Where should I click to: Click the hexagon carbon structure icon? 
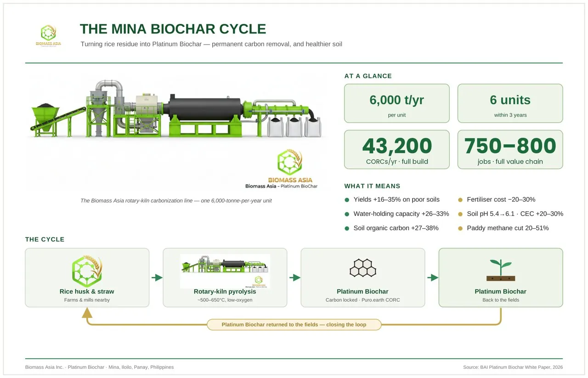coord(363,268)
